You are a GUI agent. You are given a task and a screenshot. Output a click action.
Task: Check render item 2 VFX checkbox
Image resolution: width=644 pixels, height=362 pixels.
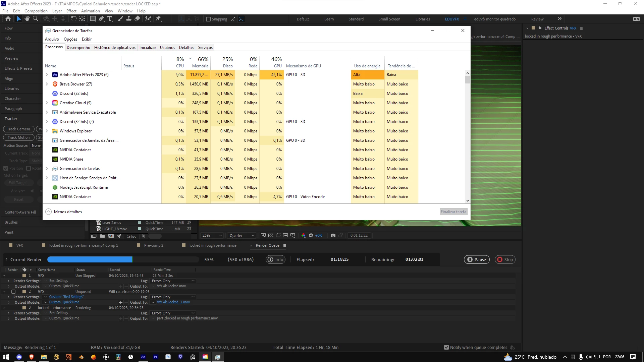pyautogui.click(x=13, y=292)
